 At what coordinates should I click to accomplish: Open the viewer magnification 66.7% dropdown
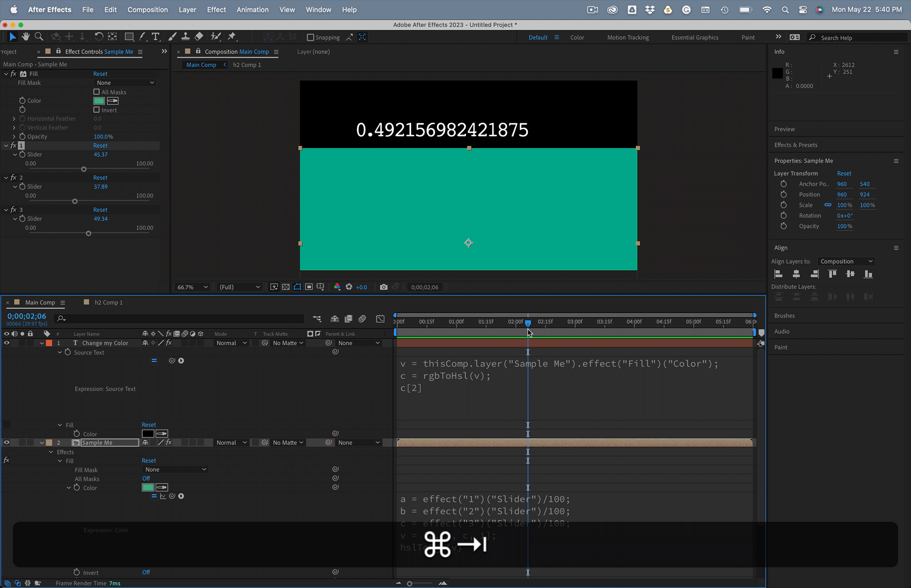pyautogui.click(x=192, y=287)
